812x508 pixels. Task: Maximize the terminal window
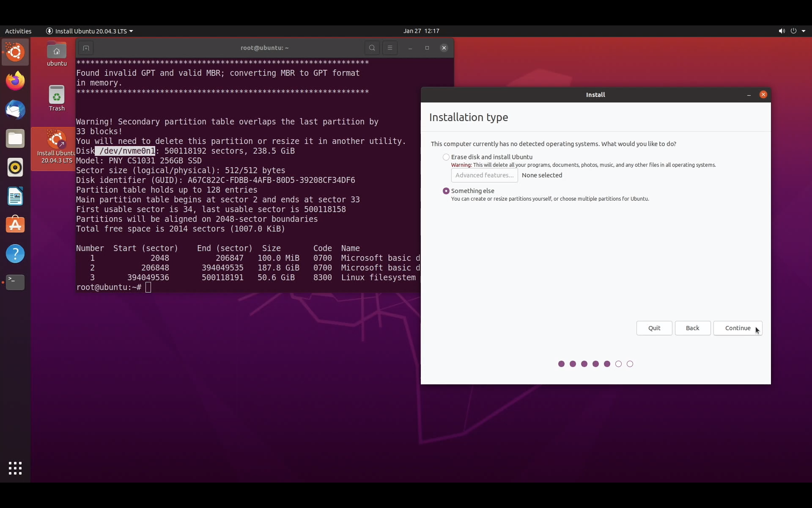[x=427, y=48]
